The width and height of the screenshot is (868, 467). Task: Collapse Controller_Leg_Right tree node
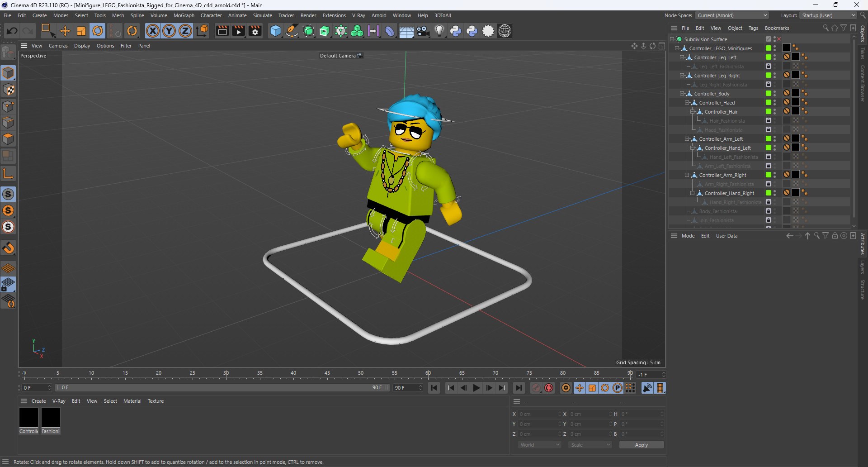682,76
